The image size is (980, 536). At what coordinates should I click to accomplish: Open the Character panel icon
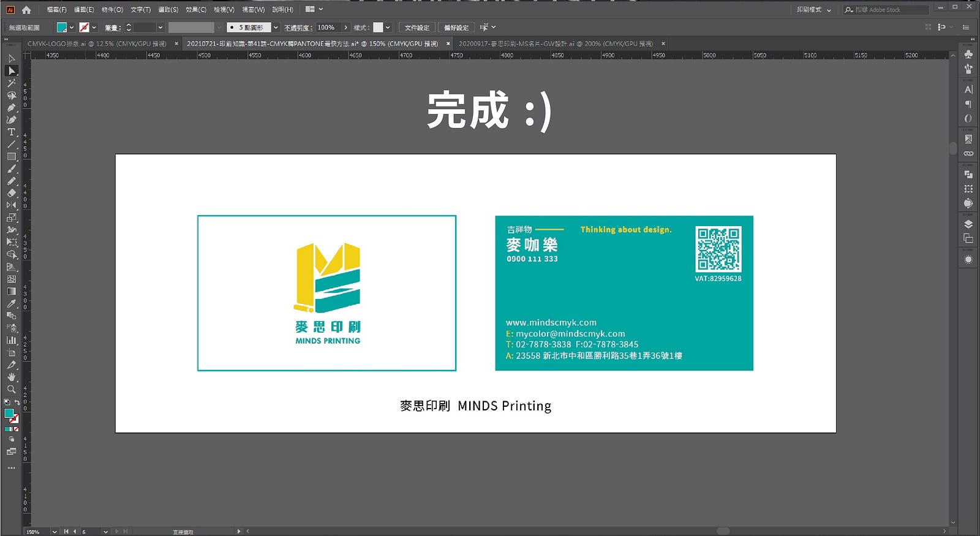click(x=968, y=89)
